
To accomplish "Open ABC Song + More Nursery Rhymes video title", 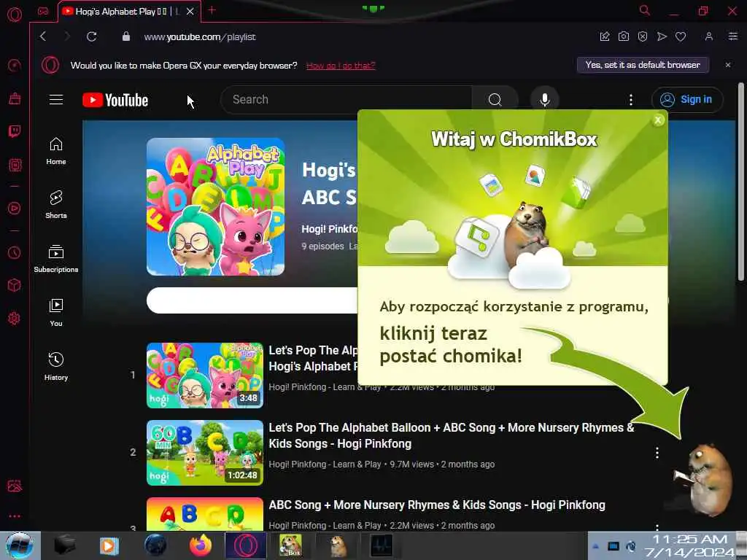I will pyautogui.click(x=437, y=505).
